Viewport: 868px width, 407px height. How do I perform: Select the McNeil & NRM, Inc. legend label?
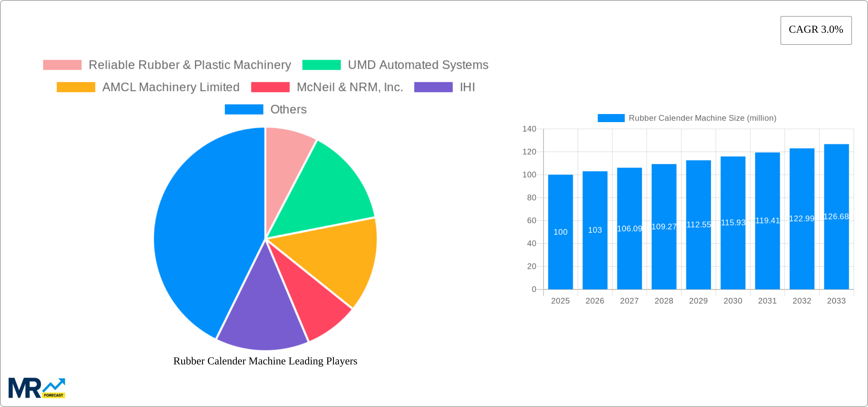[350, 87]
